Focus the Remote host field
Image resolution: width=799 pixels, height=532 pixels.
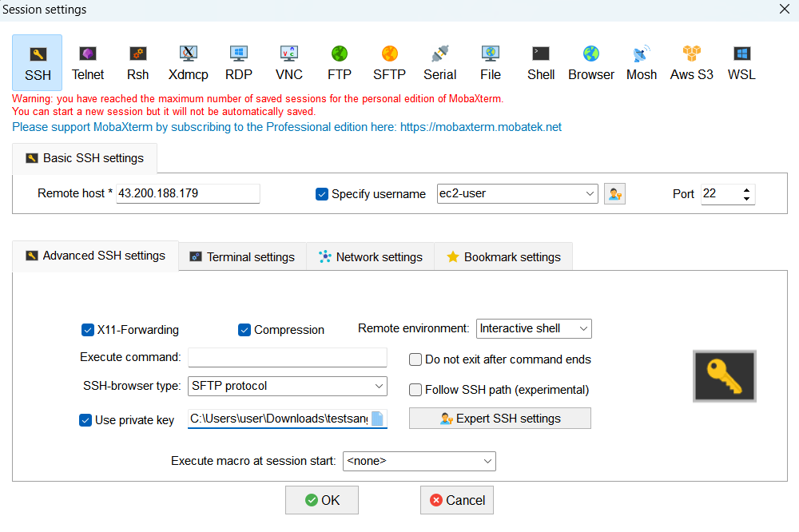[188, 193]
